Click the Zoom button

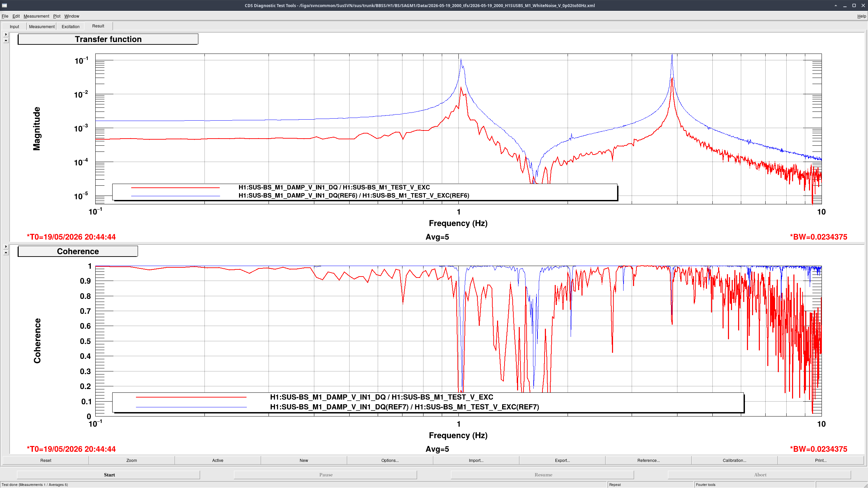point(132,461)
